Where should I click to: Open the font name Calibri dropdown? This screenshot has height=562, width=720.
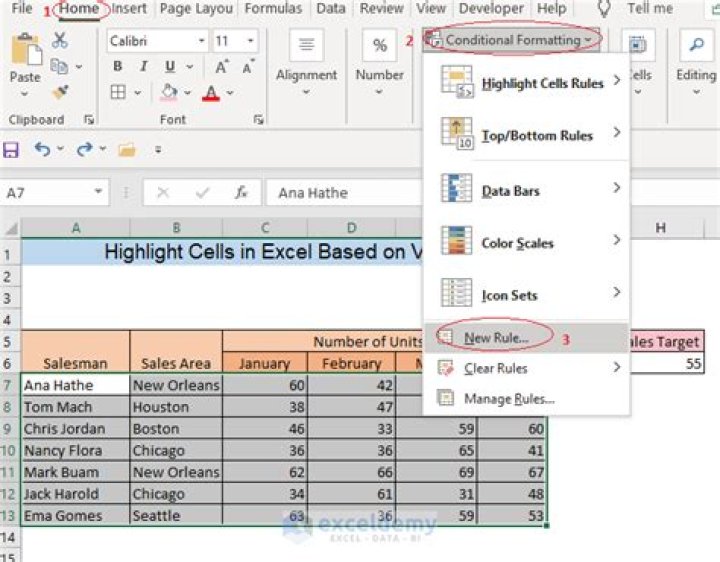[201, 41]
